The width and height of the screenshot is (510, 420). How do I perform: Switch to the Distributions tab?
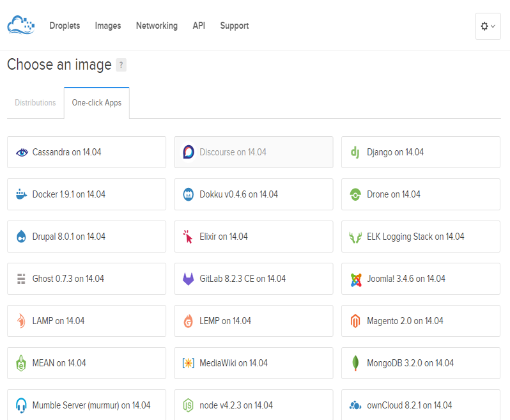coord(35,103)
